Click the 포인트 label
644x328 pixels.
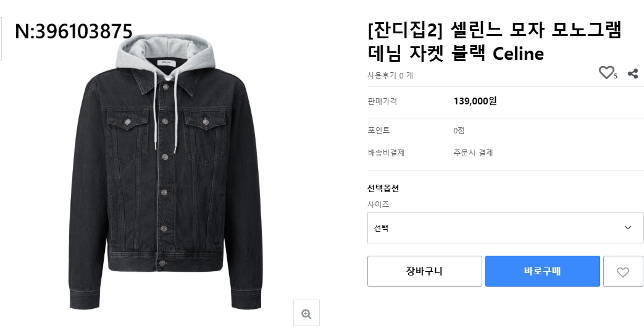(378, 131)
